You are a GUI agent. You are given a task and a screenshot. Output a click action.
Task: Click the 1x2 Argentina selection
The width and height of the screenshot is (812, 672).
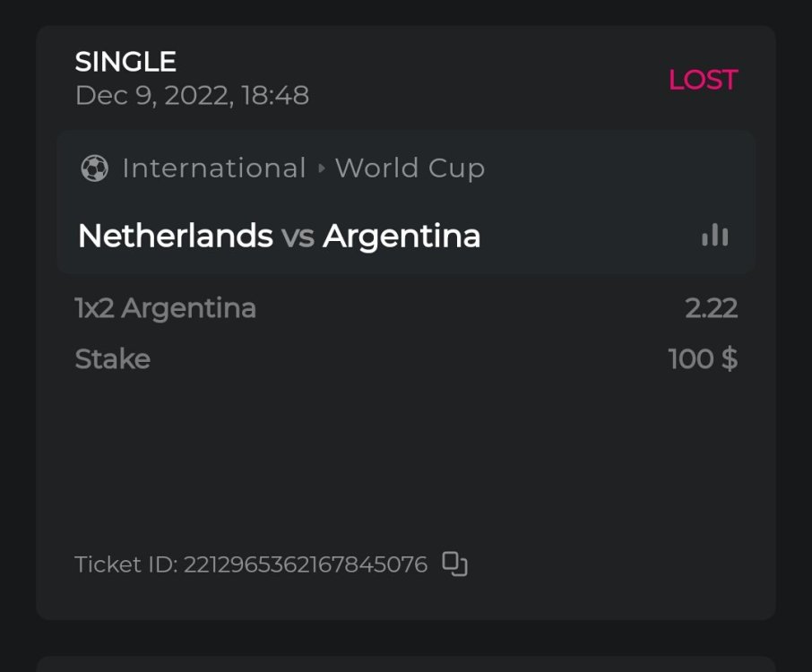click(x=165, y=308)
